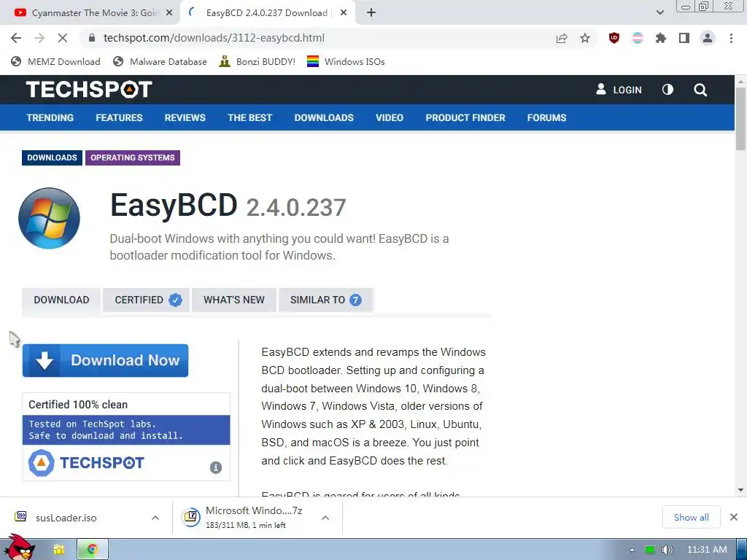Select the WHAT'S NEW tab
The width and height of the screenshot is (747, 560).
[x=234, y=300]
